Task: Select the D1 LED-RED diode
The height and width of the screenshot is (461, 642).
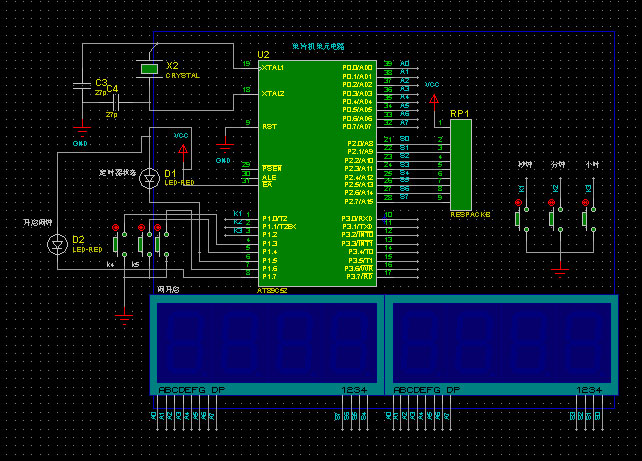Action: coord(153,175)
